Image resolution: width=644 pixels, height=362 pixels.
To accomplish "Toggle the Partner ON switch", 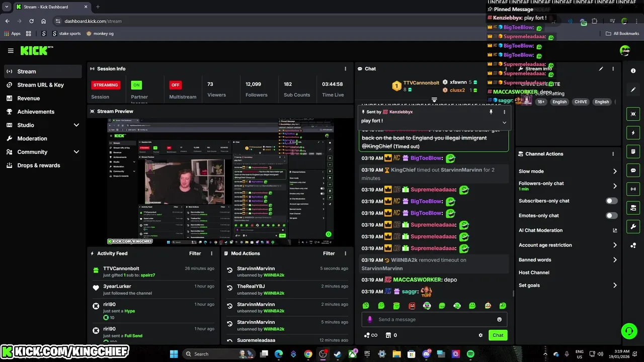I will [x=136, y=85].
